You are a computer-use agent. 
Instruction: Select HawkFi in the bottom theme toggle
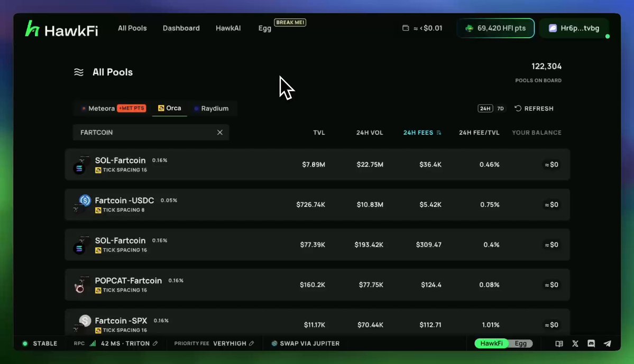click(x=491, y=343)
